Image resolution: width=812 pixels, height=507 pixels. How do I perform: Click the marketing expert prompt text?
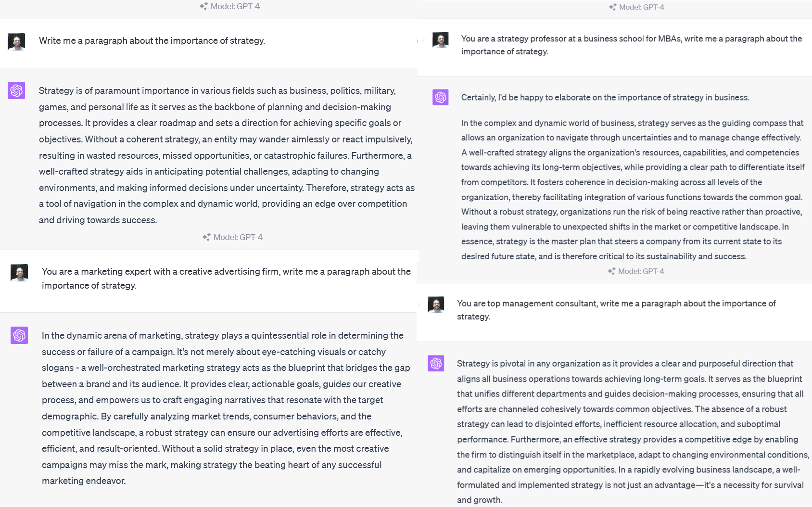[x=226, y=278]
